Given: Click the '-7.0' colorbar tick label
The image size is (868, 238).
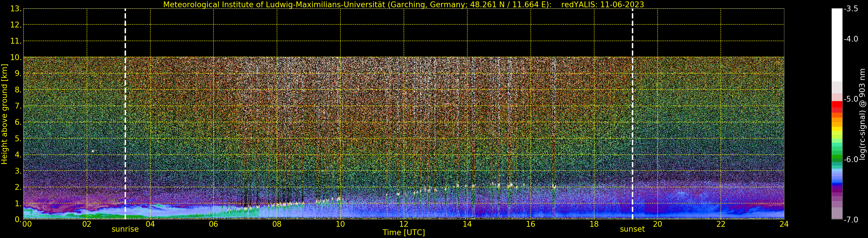Looking at the screenshot, I should [x=851, y=220].
